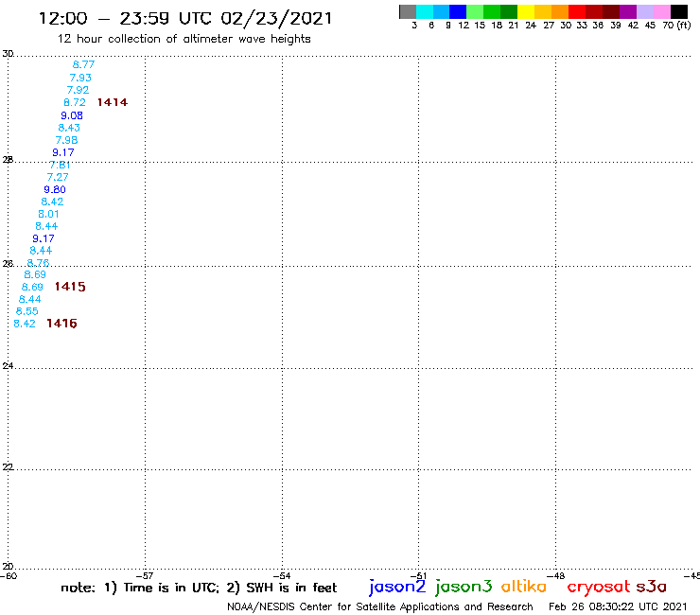Click the cyan swatch in the wave height scale
Image resolution: width=700 pixels, height=615 pixels.
point(425,11)
